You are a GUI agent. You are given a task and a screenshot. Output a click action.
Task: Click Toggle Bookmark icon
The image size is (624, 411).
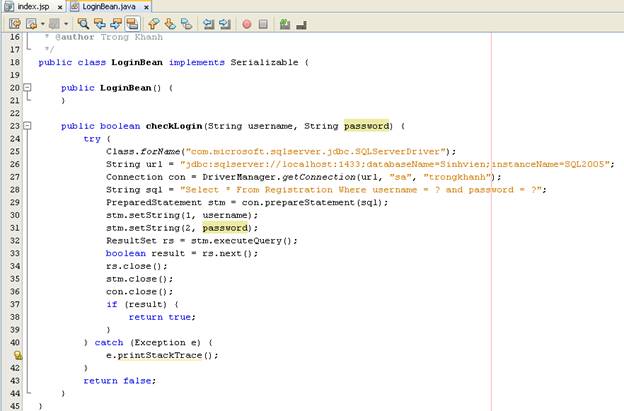click(x=186, y=24)
